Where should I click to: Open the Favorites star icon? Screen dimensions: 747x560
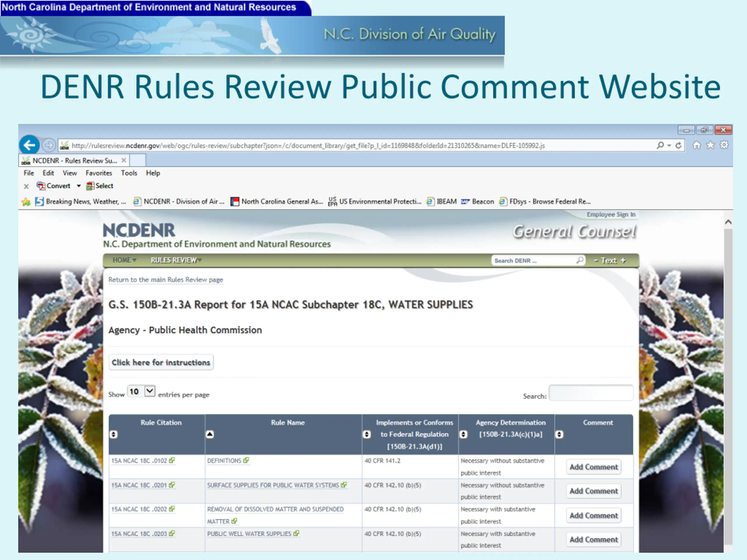pyautogui.click(x=710, y=145)
